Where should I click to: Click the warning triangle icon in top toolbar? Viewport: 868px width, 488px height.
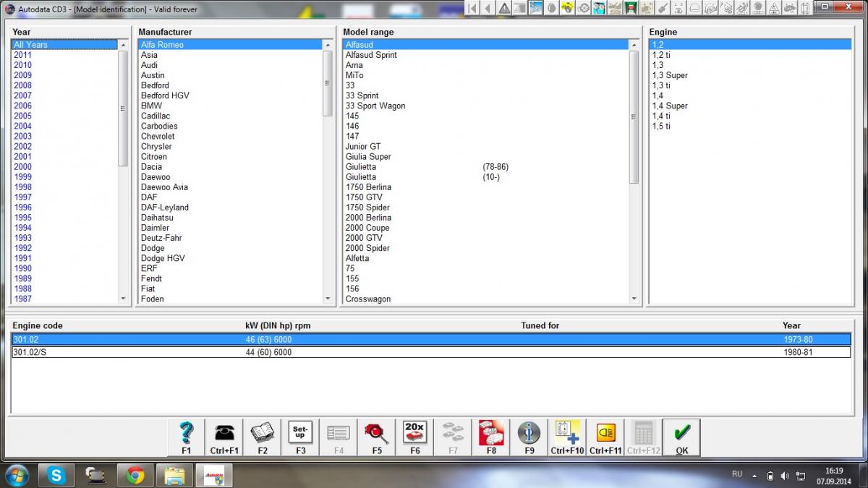504,8
